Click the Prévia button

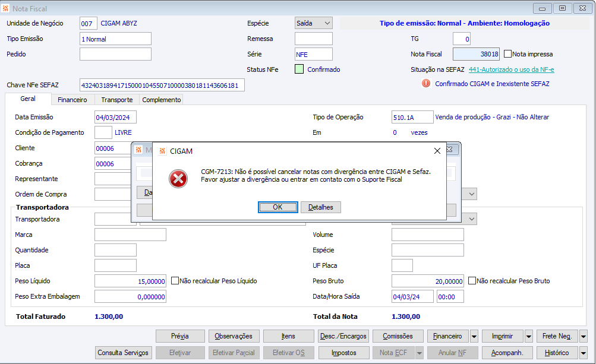click(x=180, y=336)
